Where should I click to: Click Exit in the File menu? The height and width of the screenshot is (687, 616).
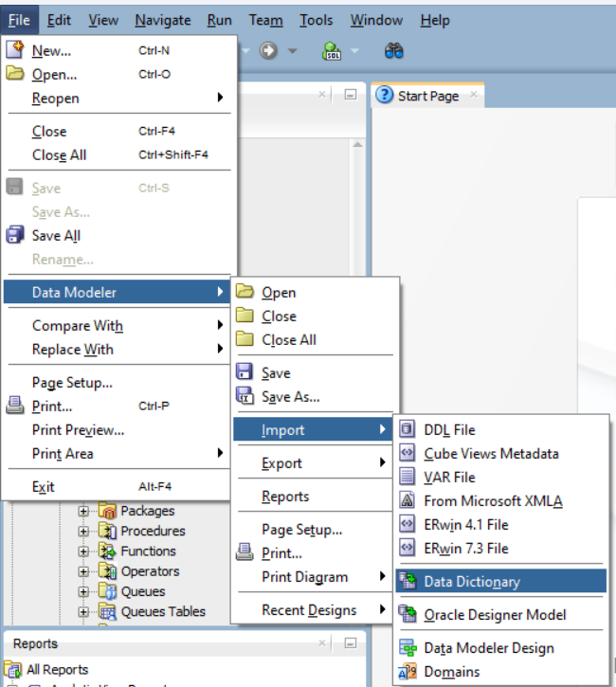pos(44,487)
